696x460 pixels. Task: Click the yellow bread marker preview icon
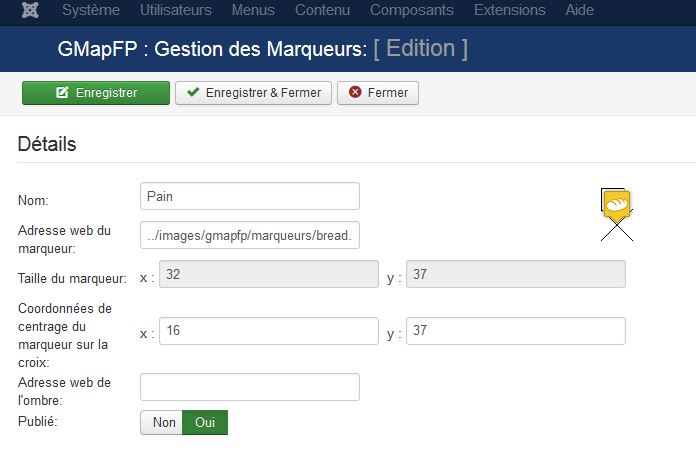click(x=617, y=205)
